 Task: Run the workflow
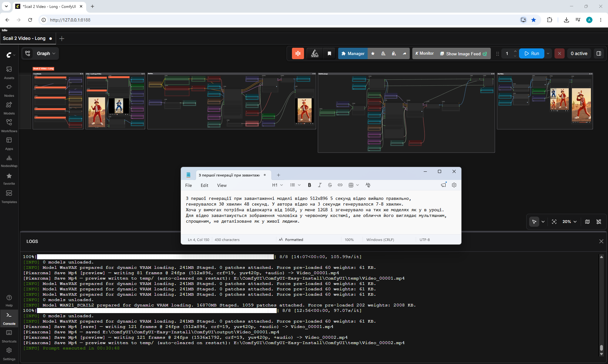pyautogui.click(x=532, y=53)
